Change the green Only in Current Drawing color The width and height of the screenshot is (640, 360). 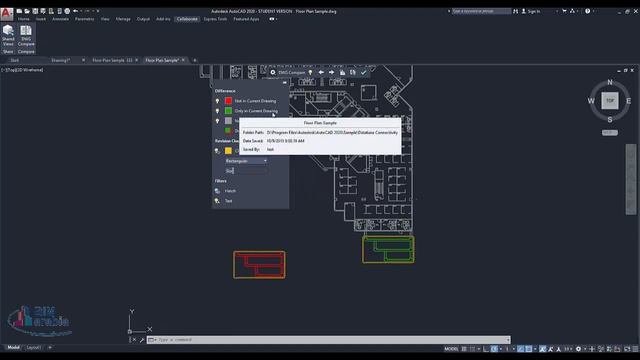228,111
